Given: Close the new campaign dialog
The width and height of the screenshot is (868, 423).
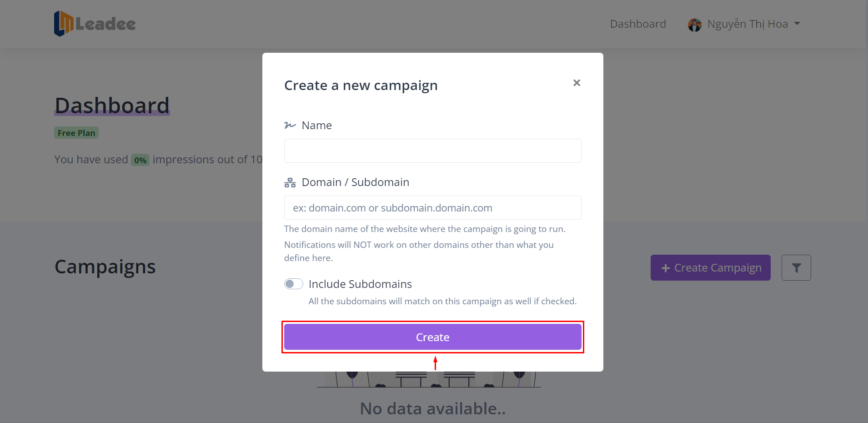Looking at the screenshot, I should [577, 83].
